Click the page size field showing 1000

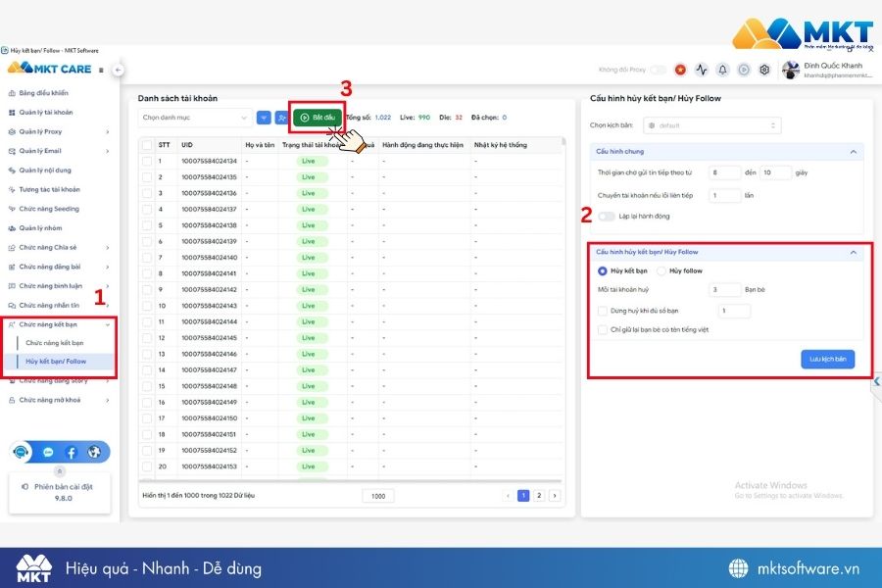[x=378, y=496]
